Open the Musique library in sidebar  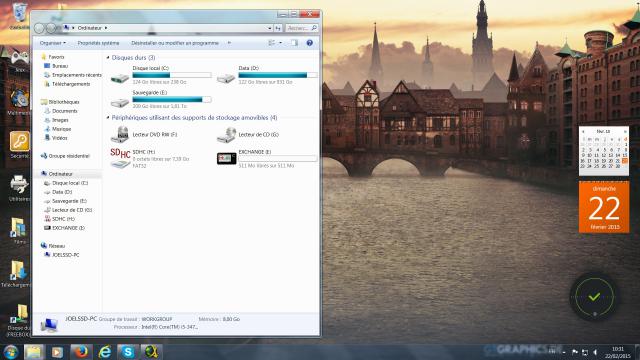(61, 129)
